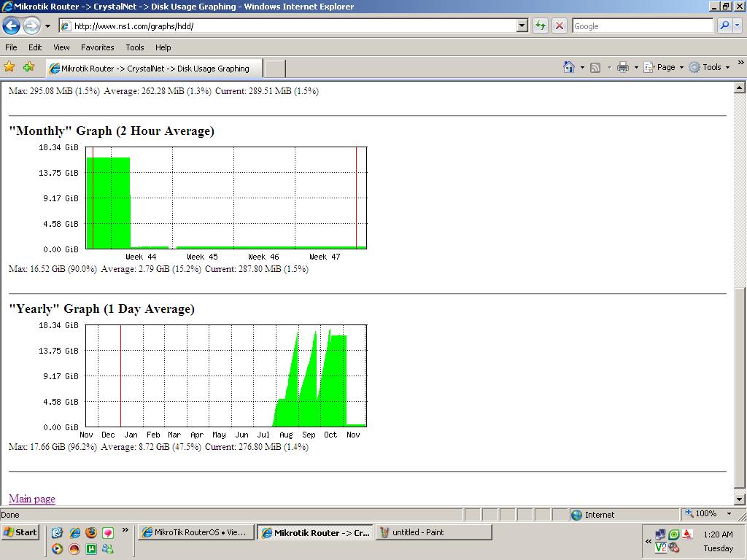Click the browser Back arrow button
Screen dimensions: 747x560
[x=12, y=26]
